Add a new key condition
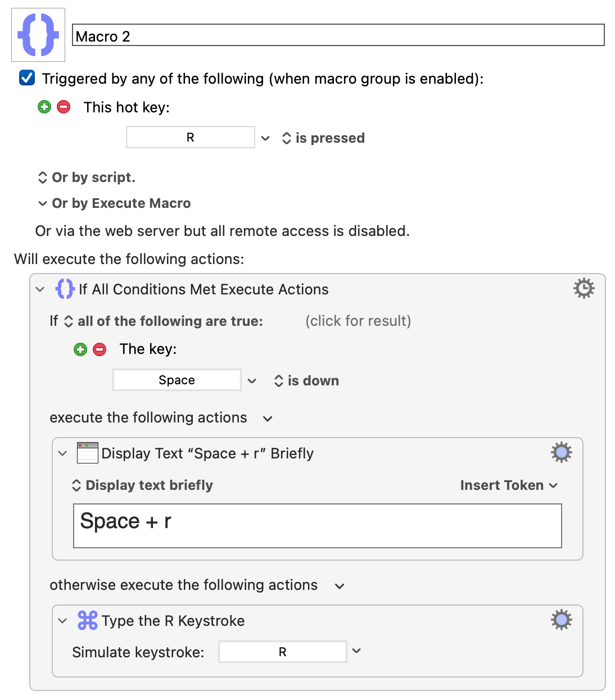Screen dimensions: 615x700 pyautogui.click(x=80, y=349)
